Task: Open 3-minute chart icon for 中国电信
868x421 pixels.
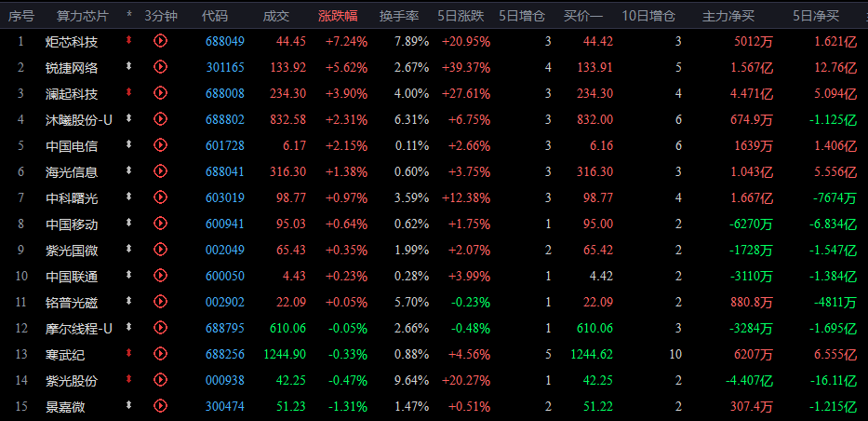Action: (161, 145)
